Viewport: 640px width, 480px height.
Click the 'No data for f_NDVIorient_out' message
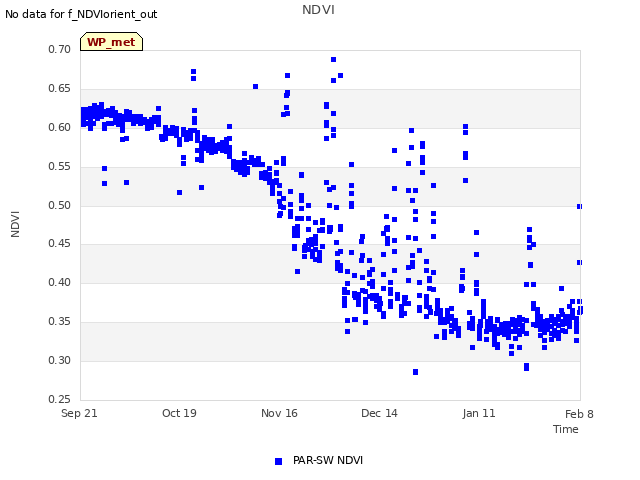coord(81,14)
